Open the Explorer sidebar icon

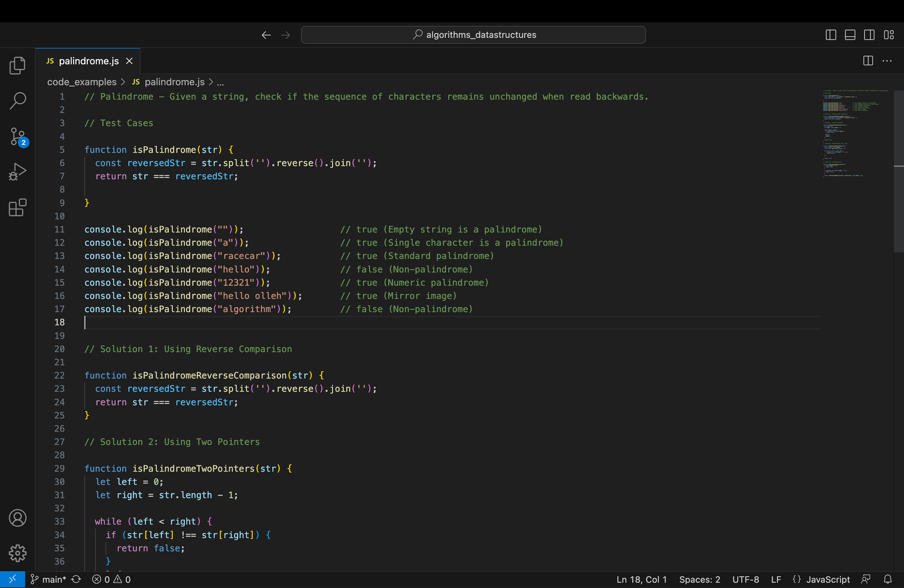click(x=17, y=65)
